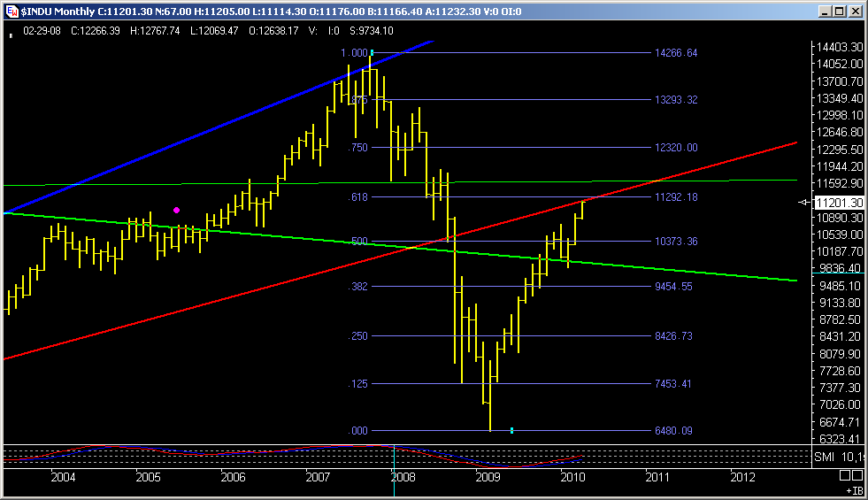Minimize the $INDU Monthly chart window
The image size is (868, 500).
(824, 12)
